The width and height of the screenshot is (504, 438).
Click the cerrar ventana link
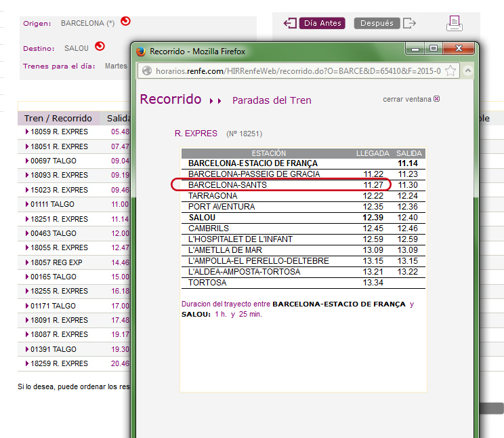point(407,99)
